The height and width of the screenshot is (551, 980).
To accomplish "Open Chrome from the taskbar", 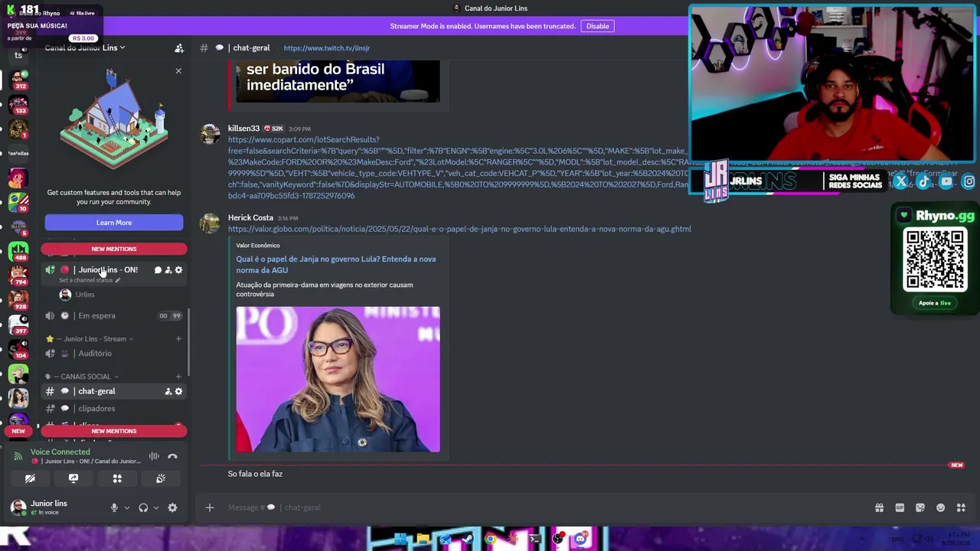I will click(x=490, y=540).
